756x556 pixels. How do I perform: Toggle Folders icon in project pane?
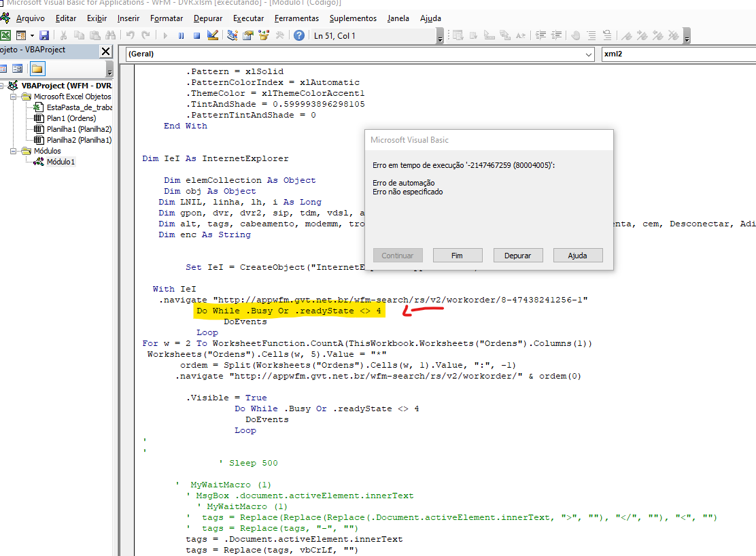point(37,69)
